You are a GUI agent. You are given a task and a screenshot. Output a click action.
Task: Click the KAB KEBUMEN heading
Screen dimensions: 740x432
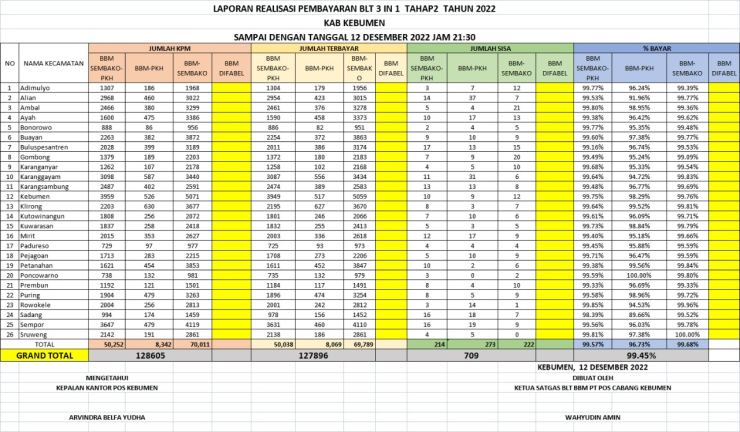pos(354,23)
